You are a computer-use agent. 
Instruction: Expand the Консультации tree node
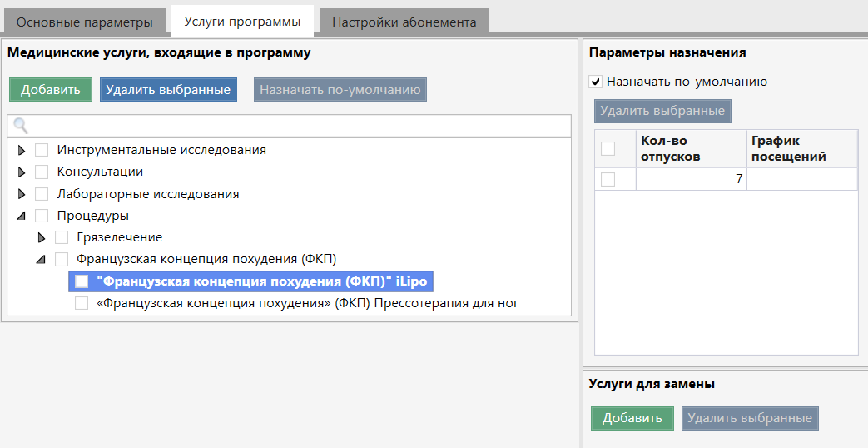22,172
